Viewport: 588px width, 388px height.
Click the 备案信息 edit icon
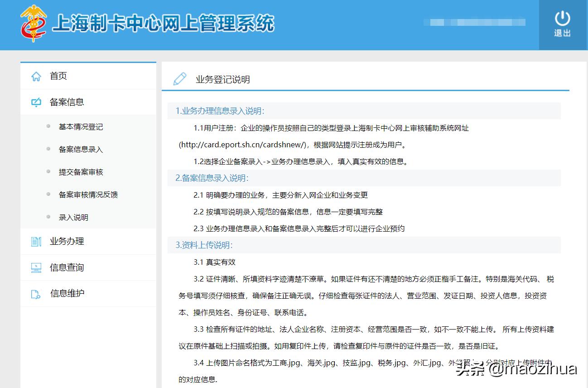36,102
